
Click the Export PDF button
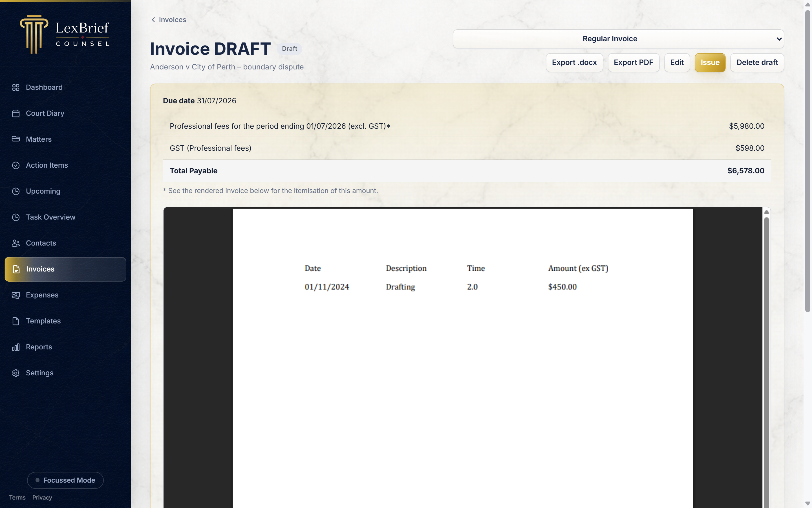click(633, 62)
